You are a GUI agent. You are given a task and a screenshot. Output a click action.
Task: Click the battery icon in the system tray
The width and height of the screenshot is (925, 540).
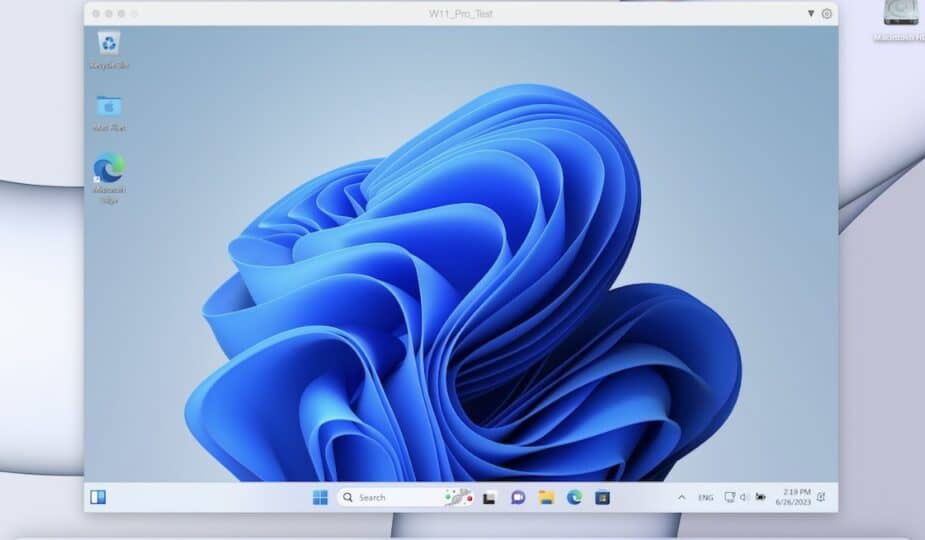click(x=760, y=498)
